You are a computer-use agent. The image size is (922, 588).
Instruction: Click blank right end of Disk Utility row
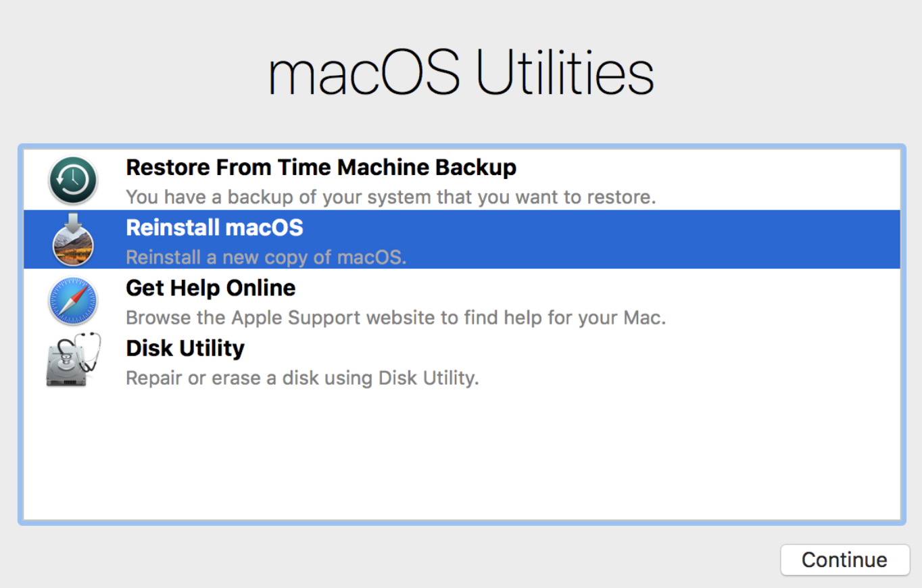(777, 361)
